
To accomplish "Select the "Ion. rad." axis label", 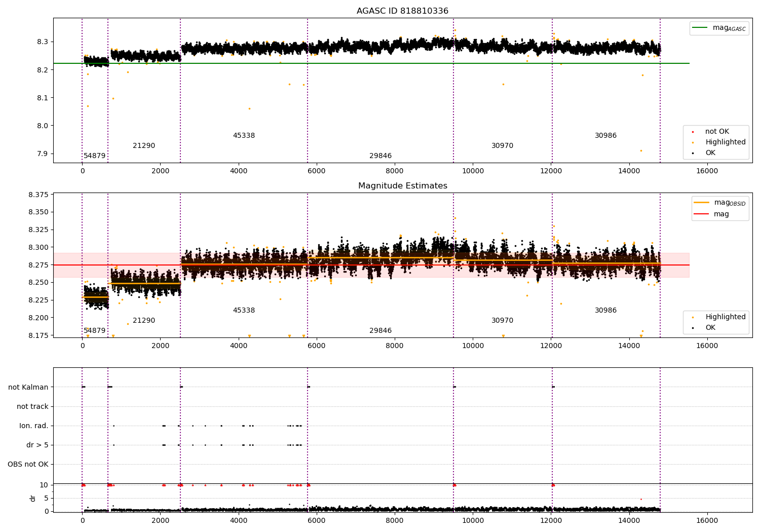I will (34, 426).
